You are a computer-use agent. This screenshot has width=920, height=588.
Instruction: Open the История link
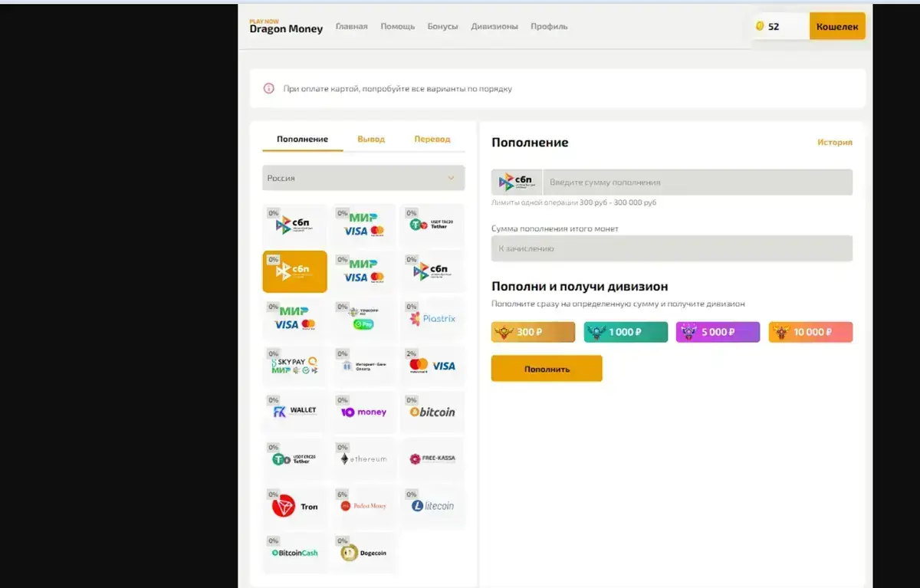tap(834, 143)
